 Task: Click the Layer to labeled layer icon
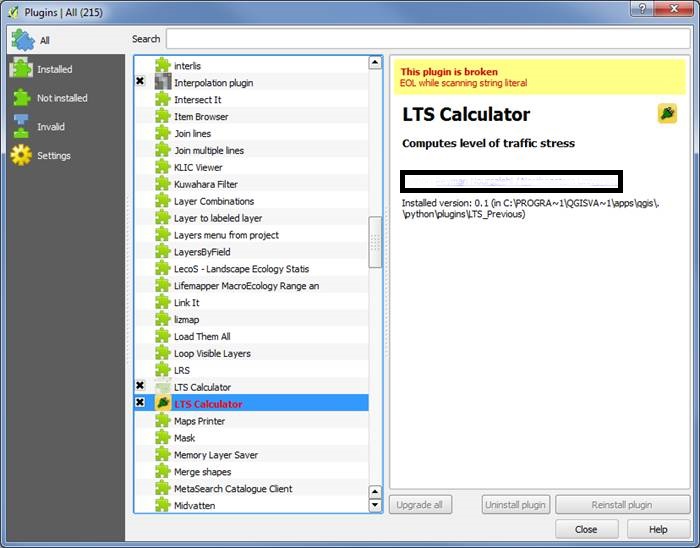(162, 218)
